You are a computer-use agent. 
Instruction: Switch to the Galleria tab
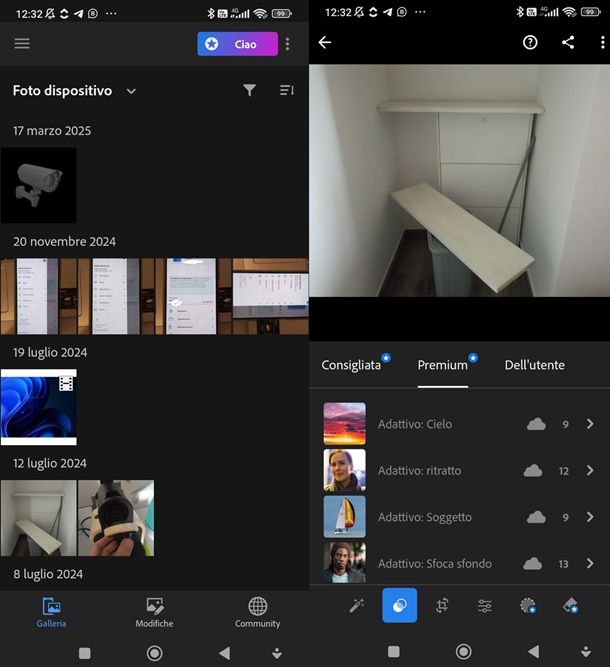[x=51, y=613]
